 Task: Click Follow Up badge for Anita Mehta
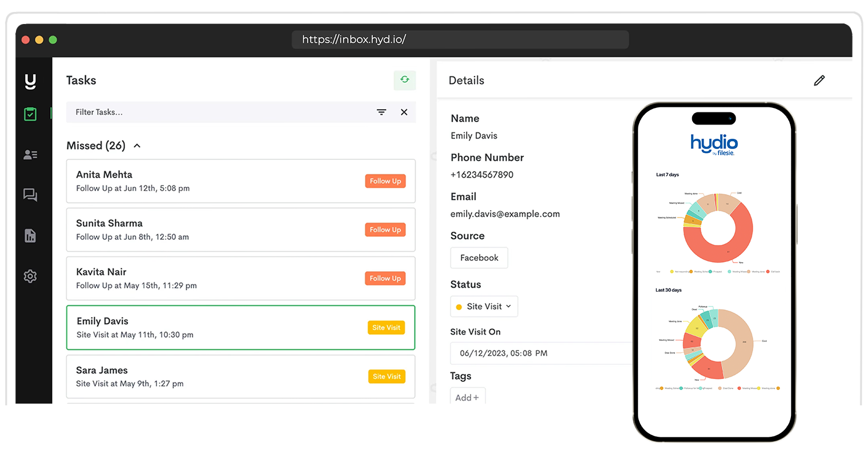coord(385,181)
